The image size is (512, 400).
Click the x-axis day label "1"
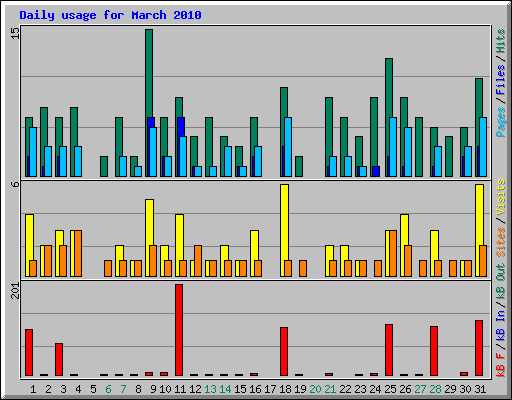(x=33, y=389)
